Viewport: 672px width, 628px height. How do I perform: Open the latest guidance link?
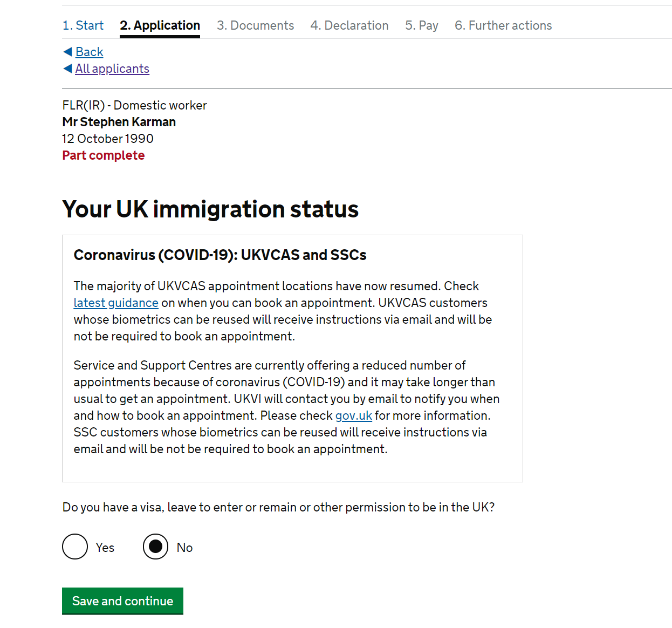tap(116, 303)
